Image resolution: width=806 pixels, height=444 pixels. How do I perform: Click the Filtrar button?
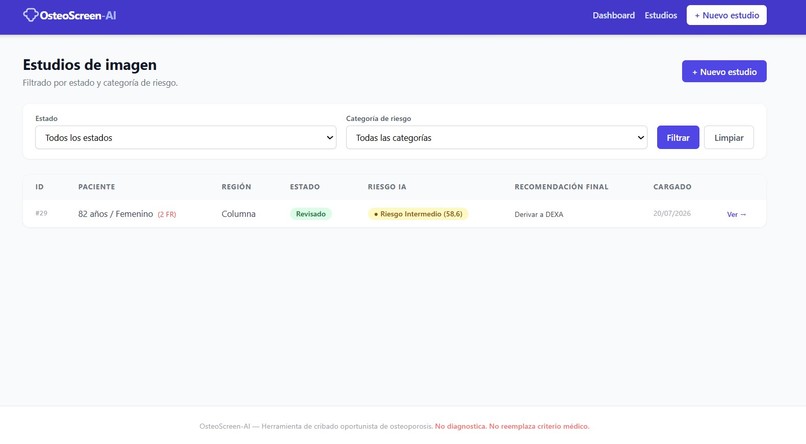[677, 138]
